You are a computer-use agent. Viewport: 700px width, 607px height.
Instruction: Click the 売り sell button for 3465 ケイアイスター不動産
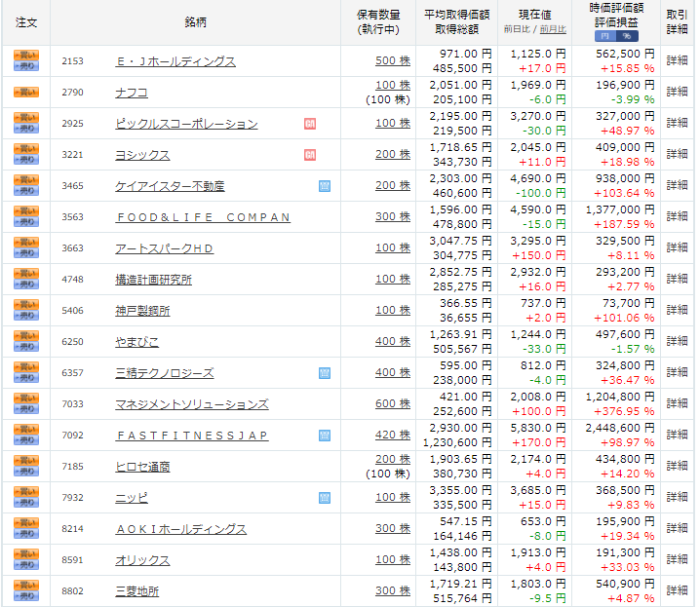tap(26, 191)
